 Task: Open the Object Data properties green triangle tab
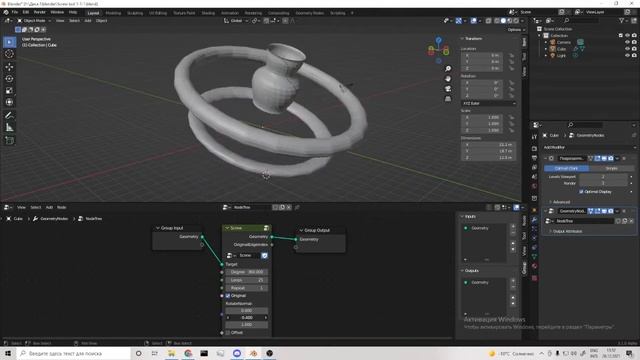point(534,256)
